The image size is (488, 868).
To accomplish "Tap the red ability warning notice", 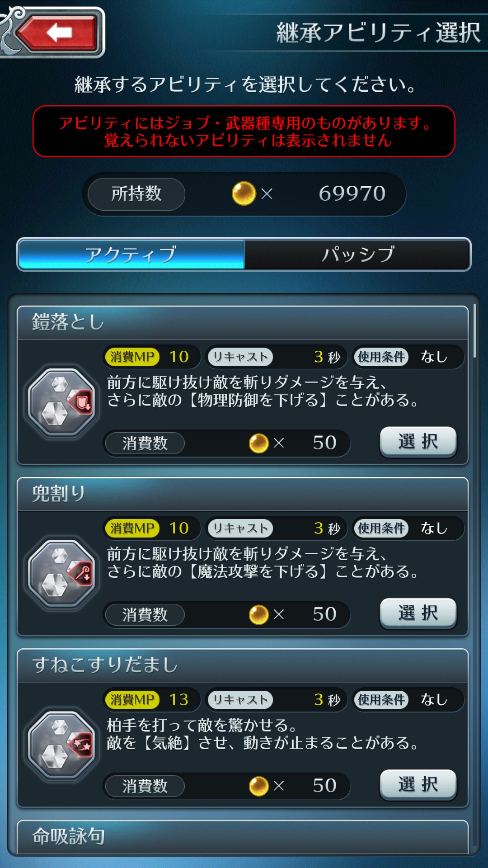I will pos(244,132).
